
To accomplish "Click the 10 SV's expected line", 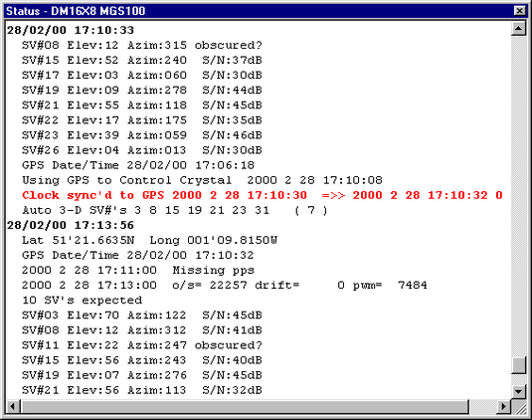I will pos(83,301).
